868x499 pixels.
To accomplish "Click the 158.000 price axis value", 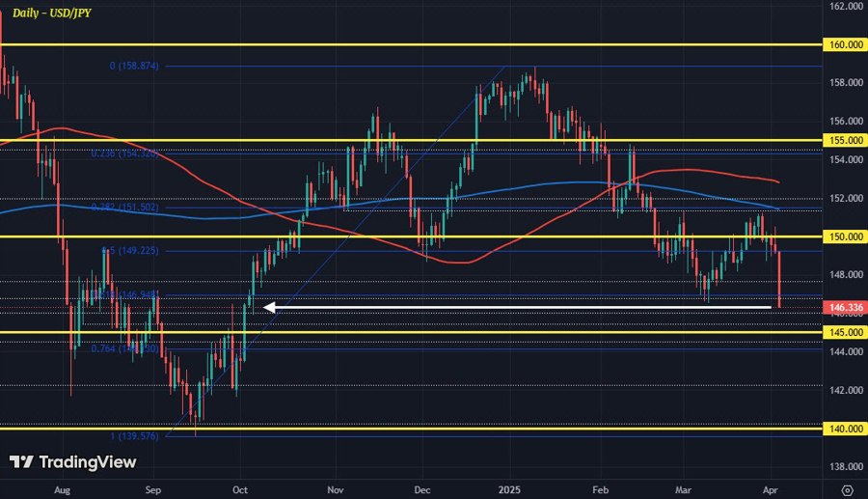I will [x=847, y=82].
